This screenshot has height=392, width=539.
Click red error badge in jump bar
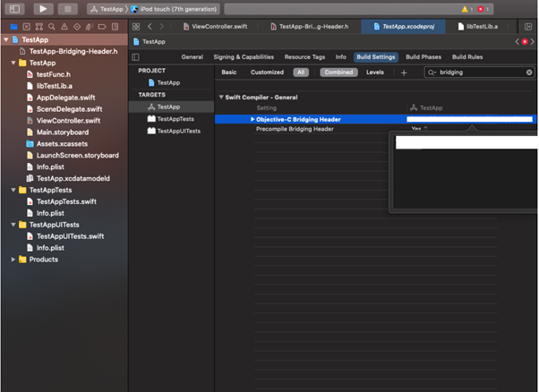[525, 41]
